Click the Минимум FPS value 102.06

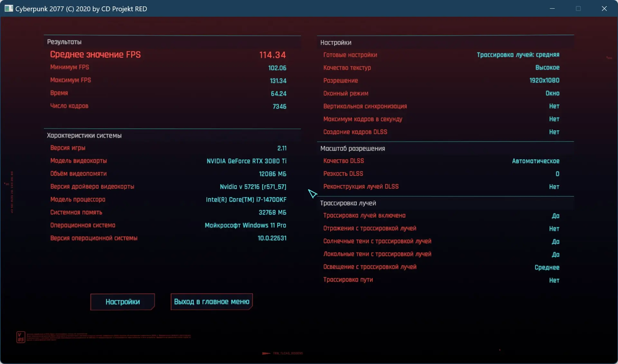(x=277, y=68)
